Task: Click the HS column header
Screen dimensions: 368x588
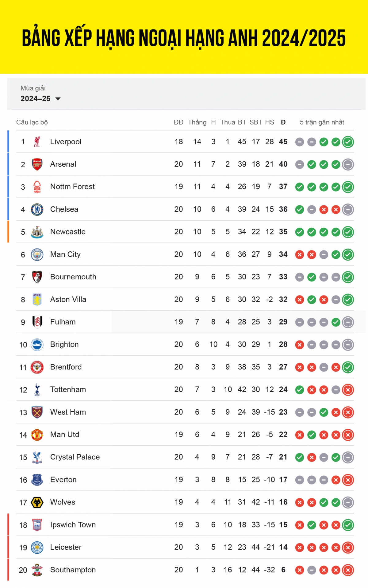Action: click(270, 122)
